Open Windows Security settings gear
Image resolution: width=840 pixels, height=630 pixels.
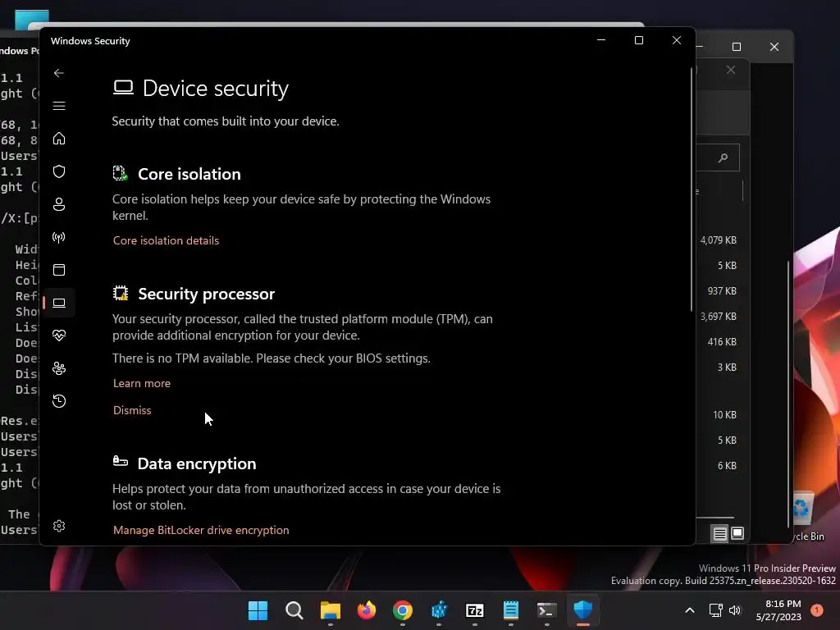coord(59,526)
